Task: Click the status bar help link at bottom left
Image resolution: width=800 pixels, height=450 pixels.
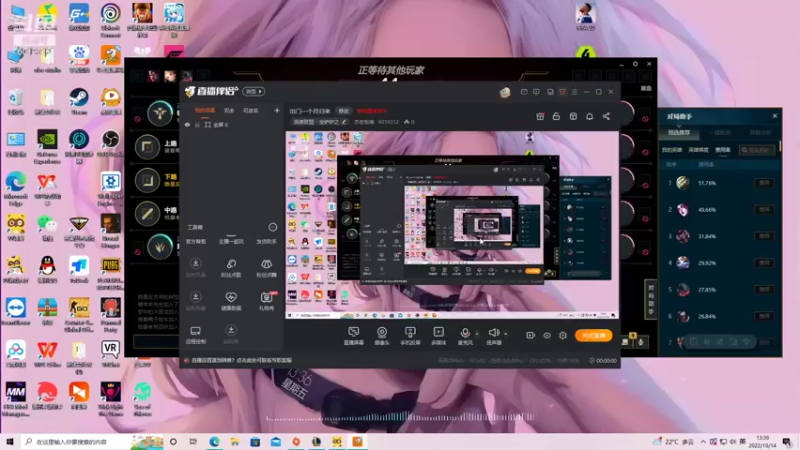Action: coord(241,360)
